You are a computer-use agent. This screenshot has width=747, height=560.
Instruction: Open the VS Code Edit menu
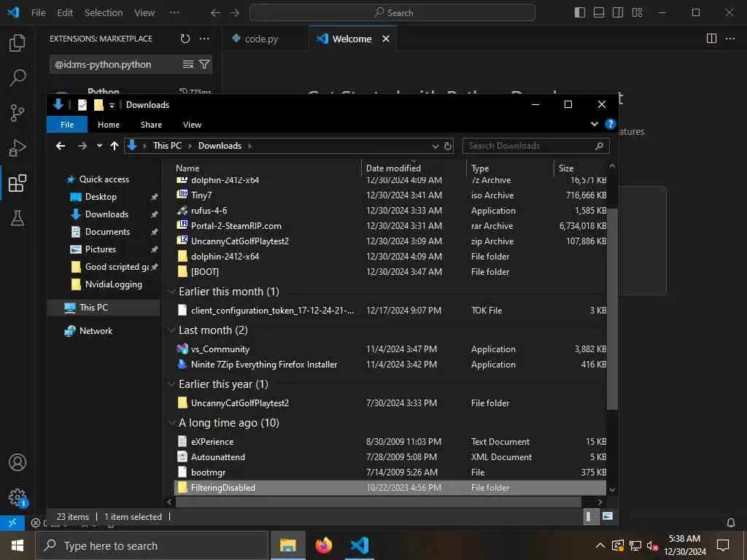(65, 13)
